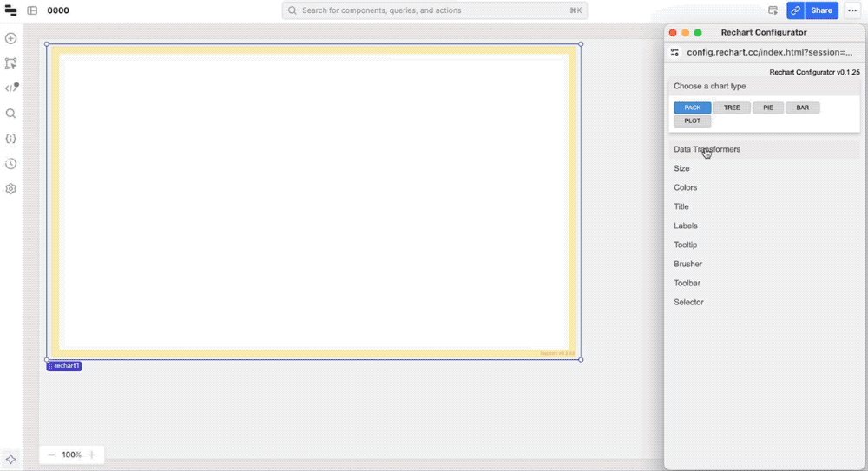The width and height of the screenshot is (868, 471).
Task: Open app settings gear icon
Action: 11,188
